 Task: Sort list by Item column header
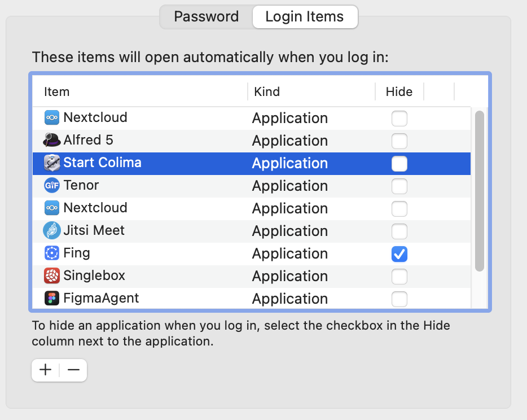tap(56, 91)
